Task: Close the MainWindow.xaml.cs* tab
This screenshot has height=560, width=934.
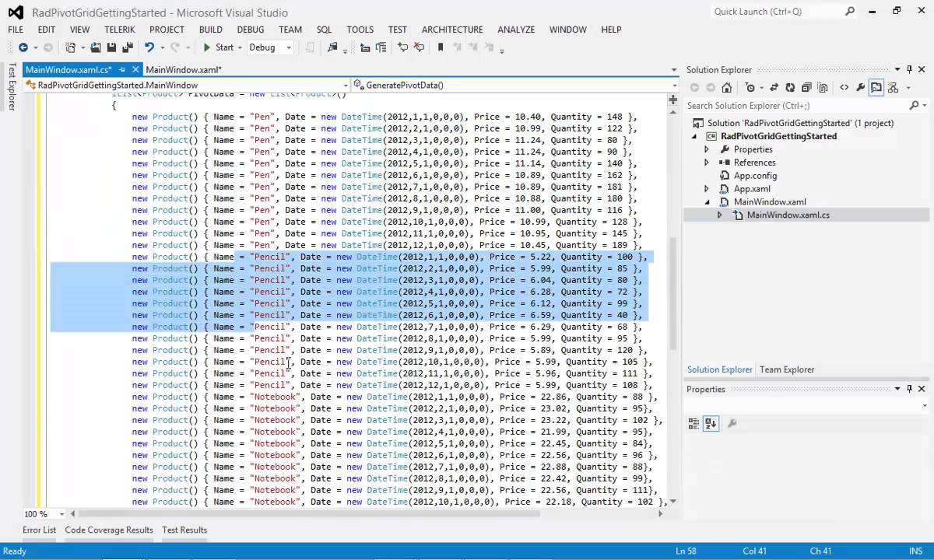Action: 135,69
